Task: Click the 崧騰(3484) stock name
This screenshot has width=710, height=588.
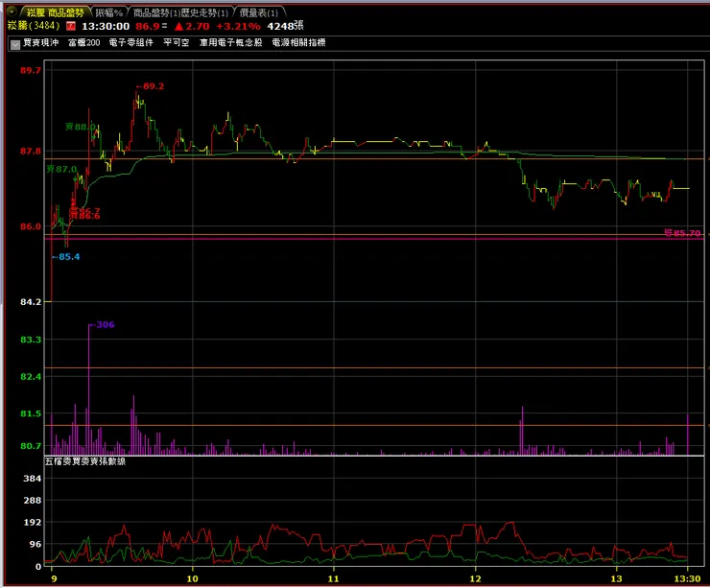Action: click(34, 26)
